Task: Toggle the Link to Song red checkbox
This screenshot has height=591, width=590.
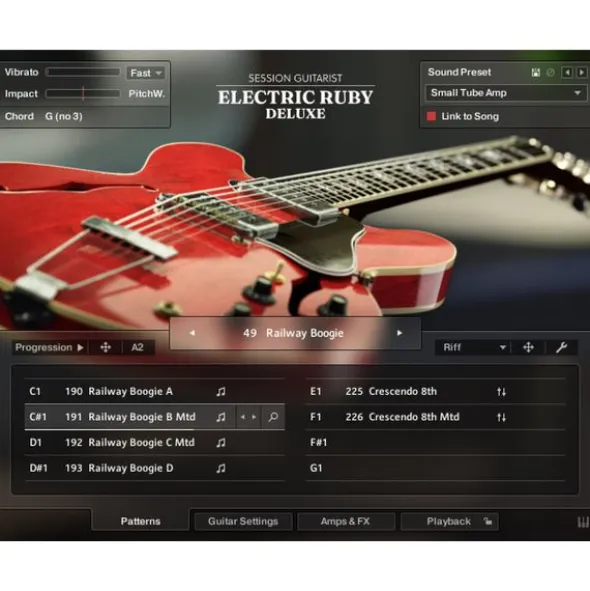Action: click(431, 116)
